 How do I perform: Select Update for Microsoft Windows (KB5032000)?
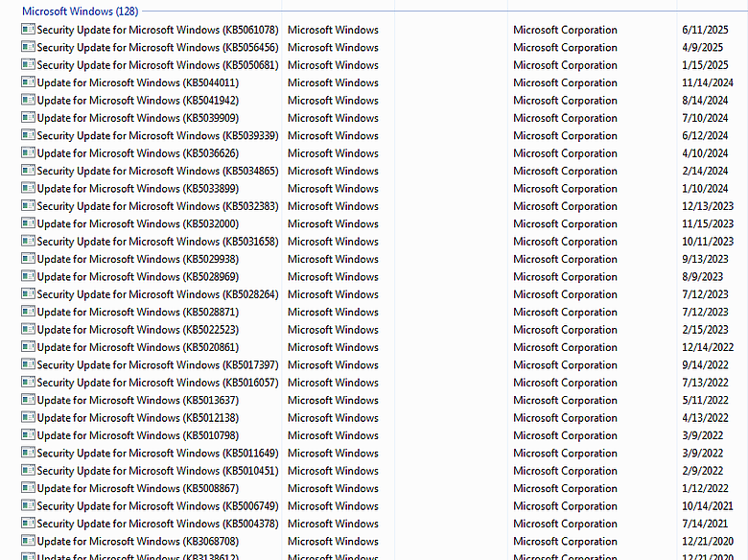138,223
